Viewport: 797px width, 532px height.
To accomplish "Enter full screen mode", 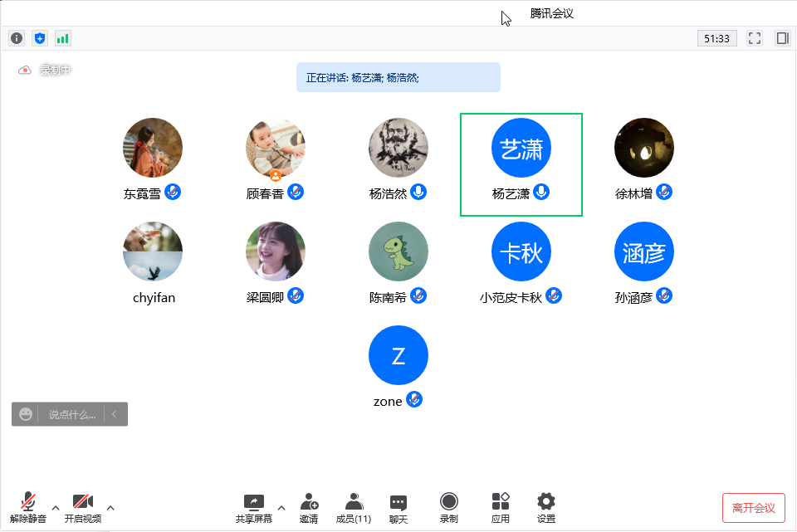I will click(755, 38).
